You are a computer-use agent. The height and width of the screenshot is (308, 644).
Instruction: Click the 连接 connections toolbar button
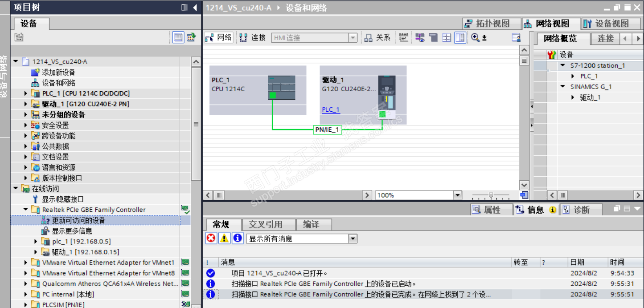[253, 38]
